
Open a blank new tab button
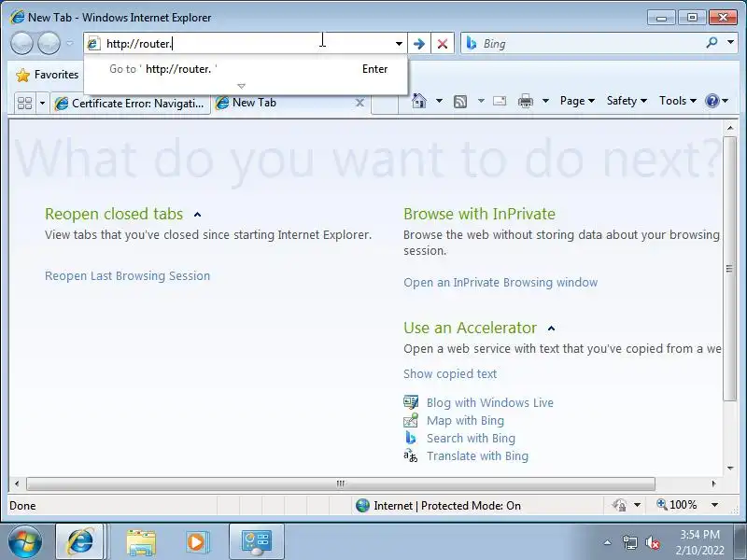(384, 104)
